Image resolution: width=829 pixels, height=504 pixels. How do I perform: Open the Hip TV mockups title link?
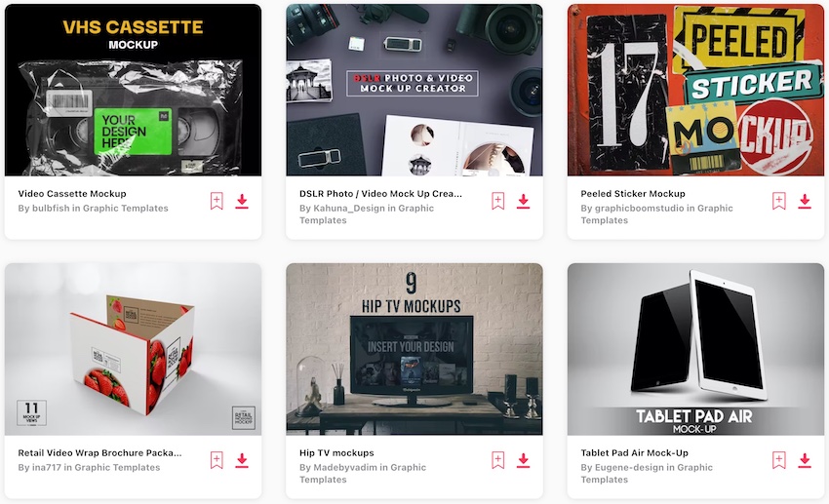[x=336, y=452]
